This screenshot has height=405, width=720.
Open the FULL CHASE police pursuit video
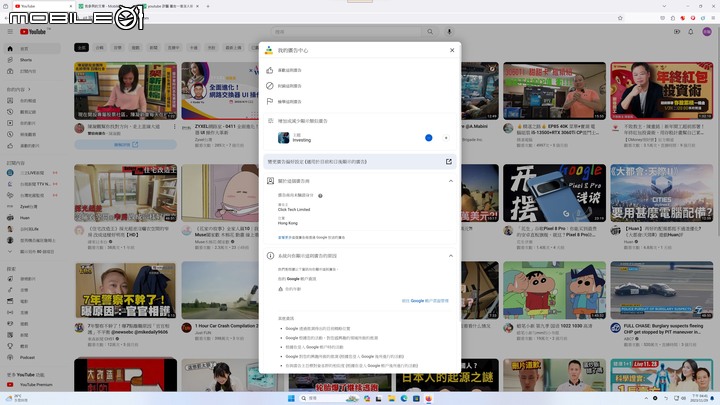[x=662, y=290]
